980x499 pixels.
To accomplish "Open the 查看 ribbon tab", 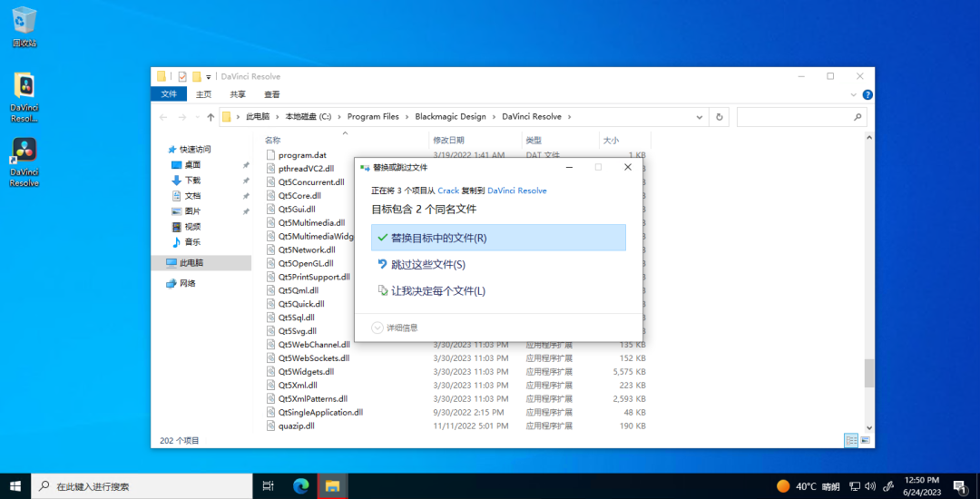I will tap(271, 94).
